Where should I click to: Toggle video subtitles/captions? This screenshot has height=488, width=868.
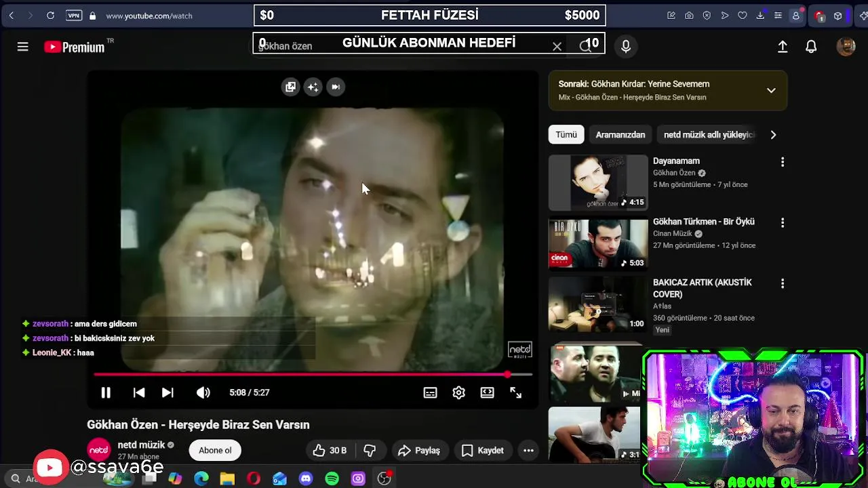[x=430, y=392]
